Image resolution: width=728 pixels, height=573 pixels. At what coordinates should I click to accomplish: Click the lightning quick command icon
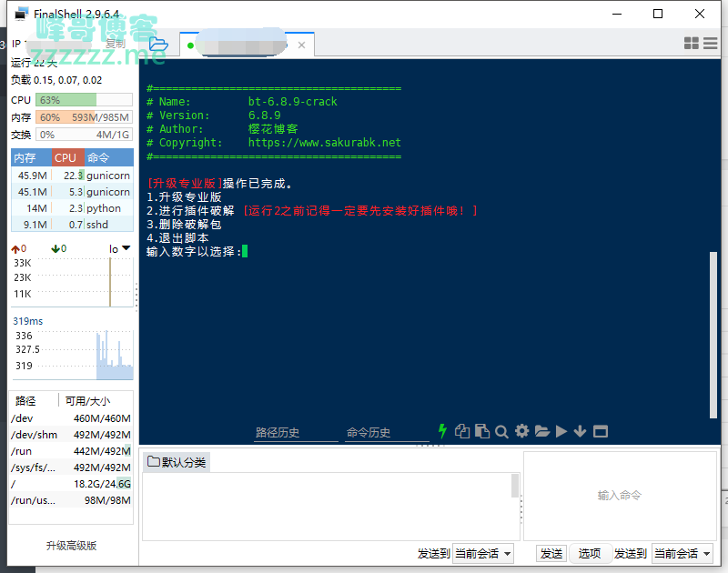(x=442, y=431)
